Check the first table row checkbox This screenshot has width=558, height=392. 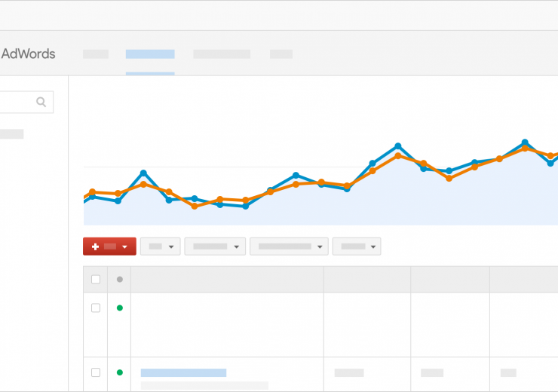96,308
